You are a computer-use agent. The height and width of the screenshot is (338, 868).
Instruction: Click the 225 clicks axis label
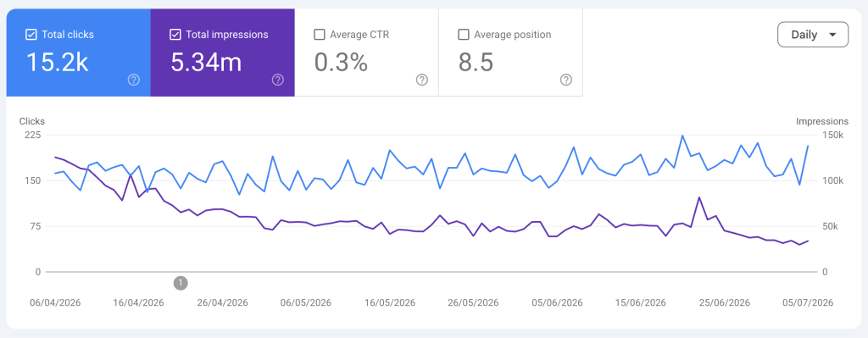pos(34,135)
